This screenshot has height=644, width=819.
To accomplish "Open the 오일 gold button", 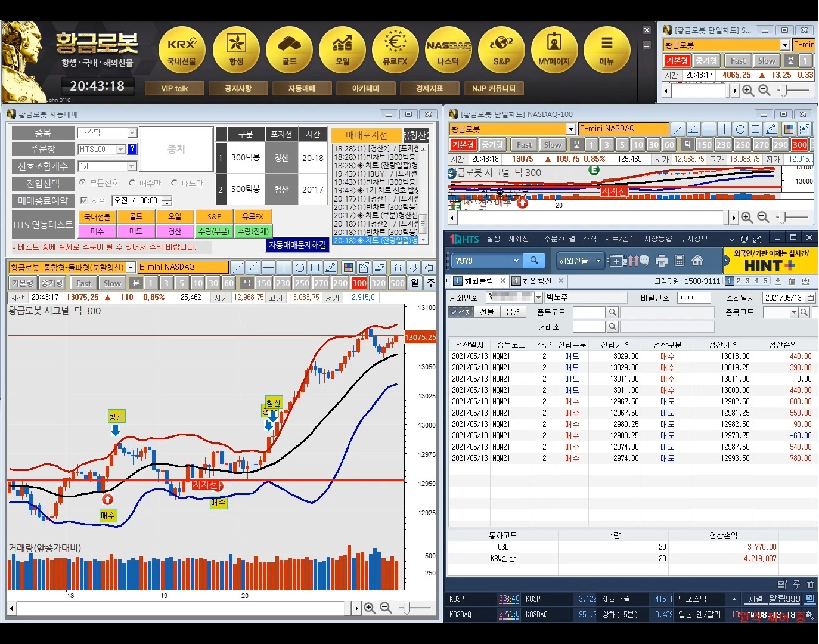I will tap(342, 49).
